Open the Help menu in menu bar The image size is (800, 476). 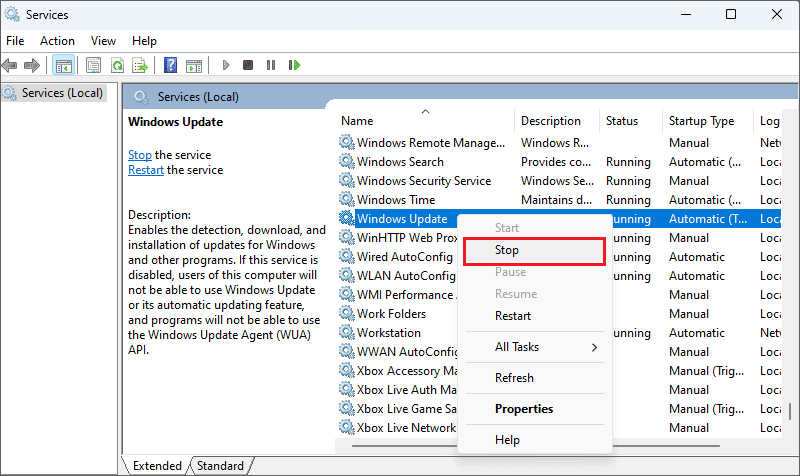point(144,41)
